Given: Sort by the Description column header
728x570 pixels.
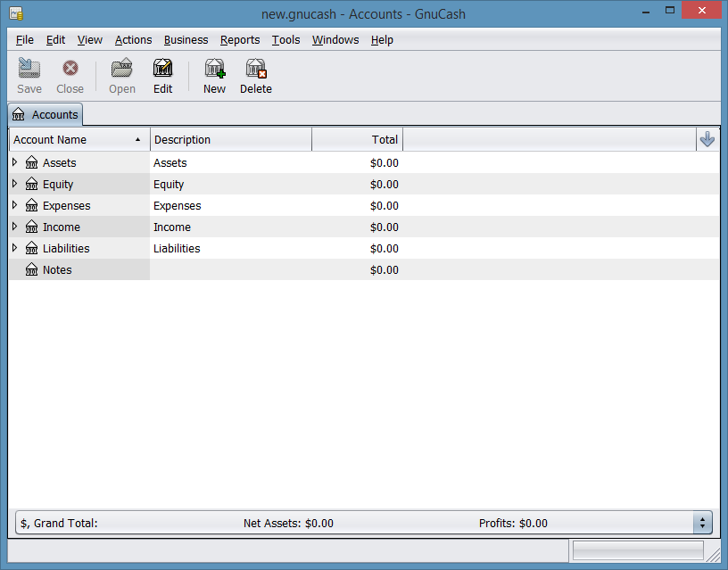Looking at the screenshot, I should tap(231, 139).
